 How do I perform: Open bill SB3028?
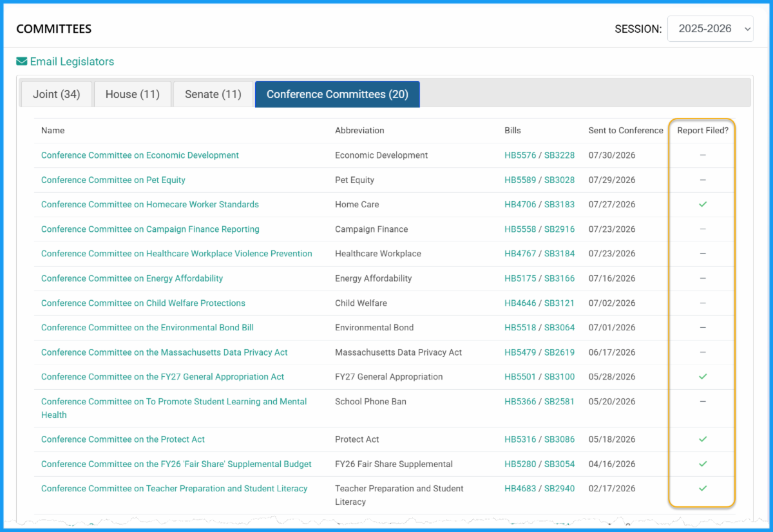click(559, 180)
